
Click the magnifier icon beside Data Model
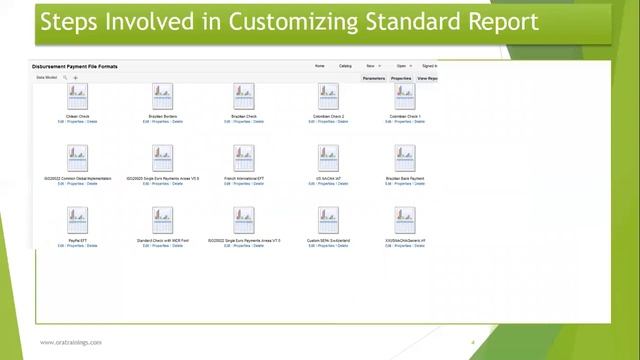click(x=65, y=78)
